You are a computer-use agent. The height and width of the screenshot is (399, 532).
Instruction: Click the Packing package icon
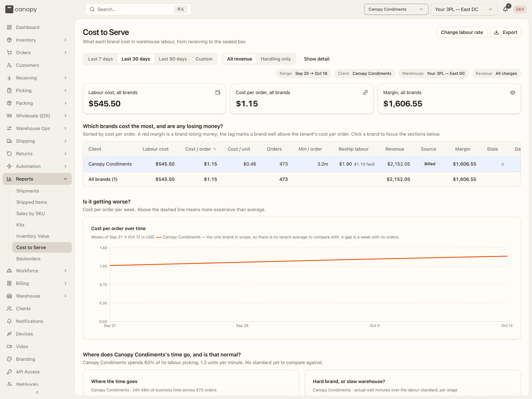tap(9, 103)
